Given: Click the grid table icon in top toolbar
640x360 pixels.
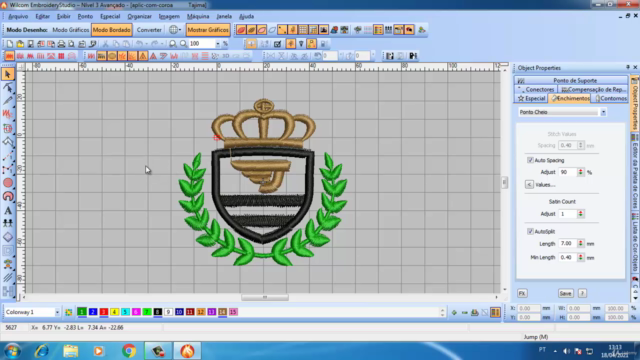Looking at the screenshot, I should click(303, 30).
